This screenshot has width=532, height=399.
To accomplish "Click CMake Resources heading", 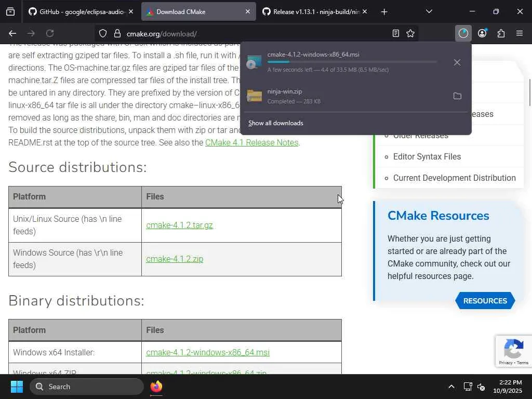I will 438,216.
